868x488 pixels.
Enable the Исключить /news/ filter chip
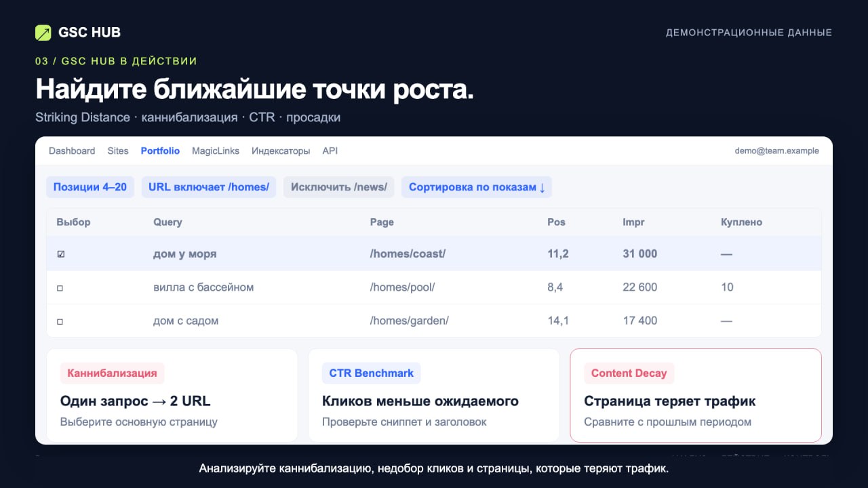(339, 187)
